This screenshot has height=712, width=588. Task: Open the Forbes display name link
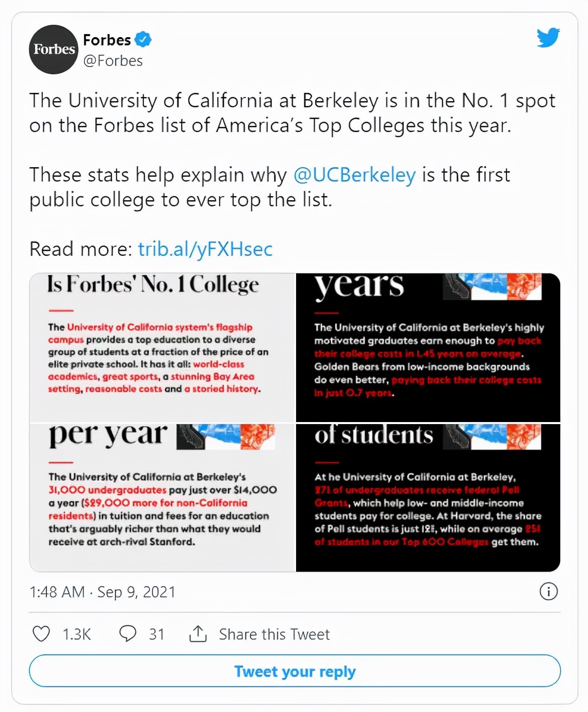pos(107,40)
